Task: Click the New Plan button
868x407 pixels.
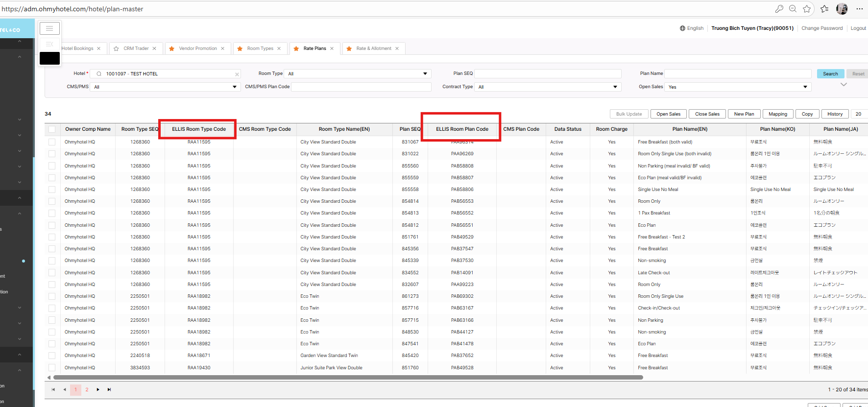Action: [x=744, y=114]
